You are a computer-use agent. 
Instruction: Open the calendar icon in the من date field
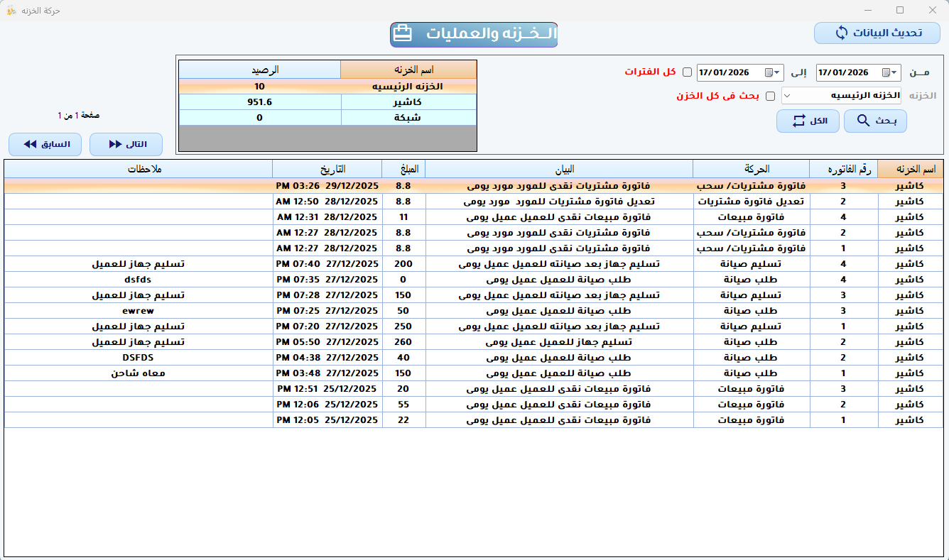[886, 72]
